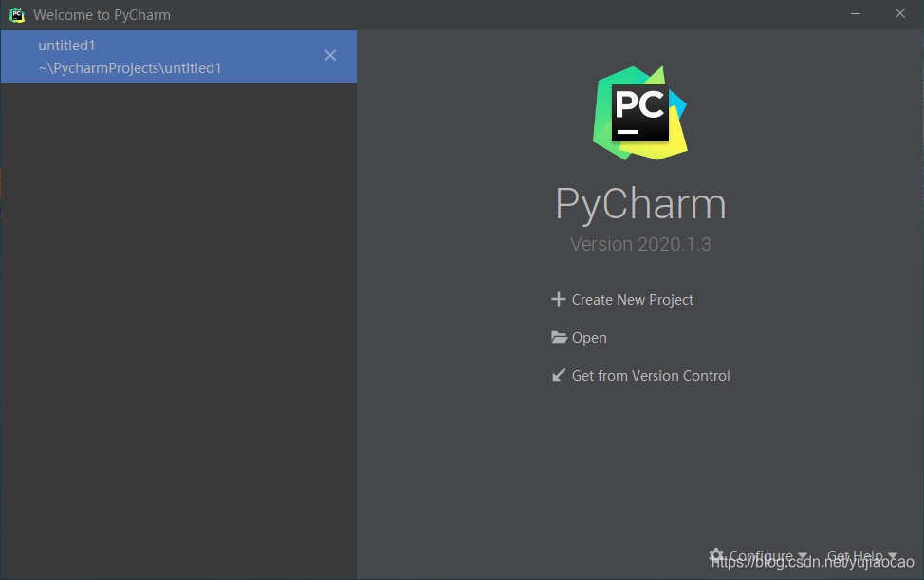The height and width of the screenshot is (580, 924).
Task: Minimize the Welcome to PyCharm window
Action: (856, 13)
